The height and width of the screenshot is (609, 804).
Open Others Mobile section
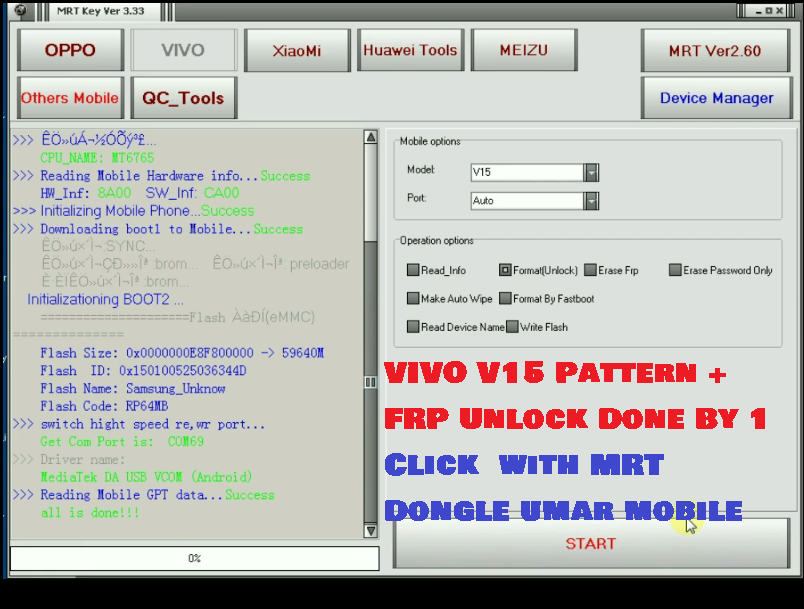point(70,97)
